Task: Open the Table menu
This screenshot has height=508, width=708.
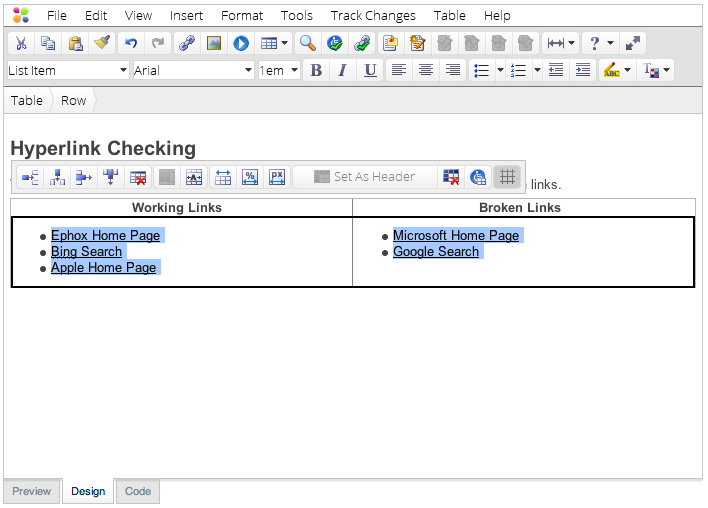Action: pyautogui.click(x=449, y=16)
